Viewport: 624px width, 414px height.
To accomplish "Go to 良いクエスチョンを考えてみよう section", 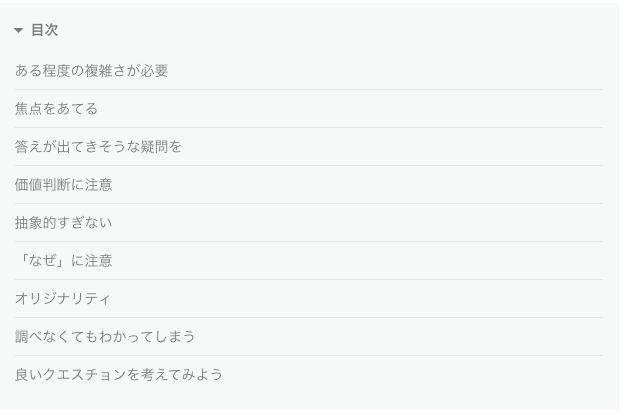I will click(x=119, y=375).
